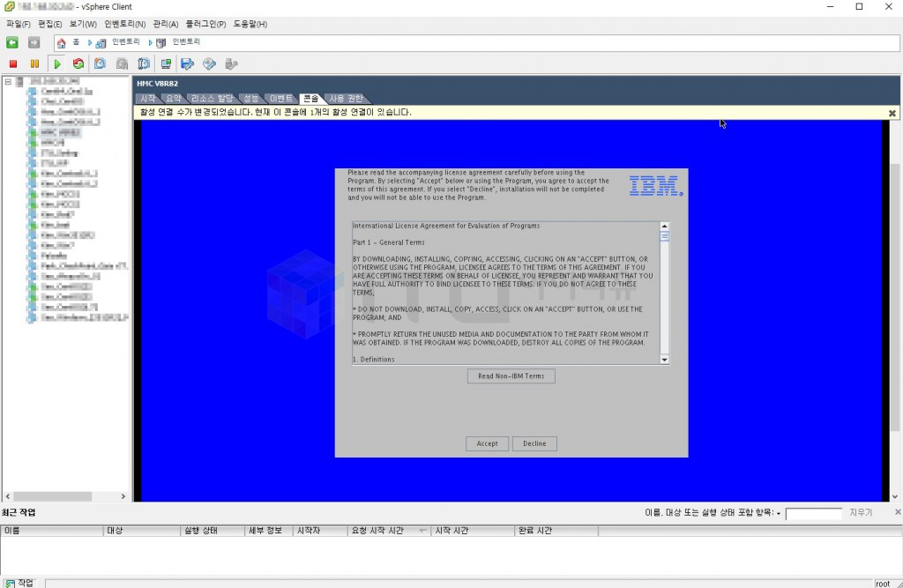The height and width of the screenshot is (588, 903).
Task: Click the Accept button in license dialog
Action: click(487, 443)
